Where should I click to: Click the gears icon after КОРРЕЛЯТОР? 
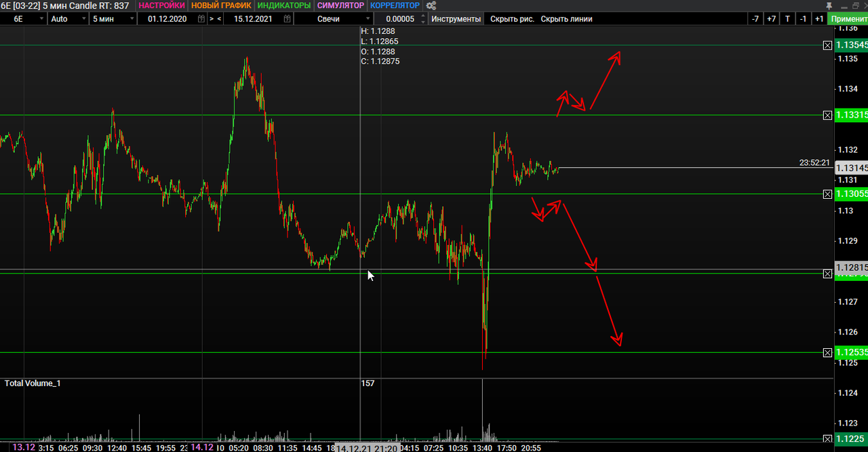pos(431,5)
